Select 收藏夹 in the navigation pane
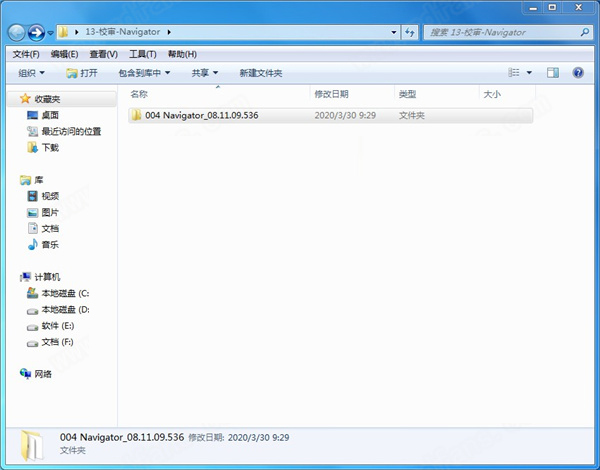The height and width of the screenshot is (470, 600). coord(47,99)
